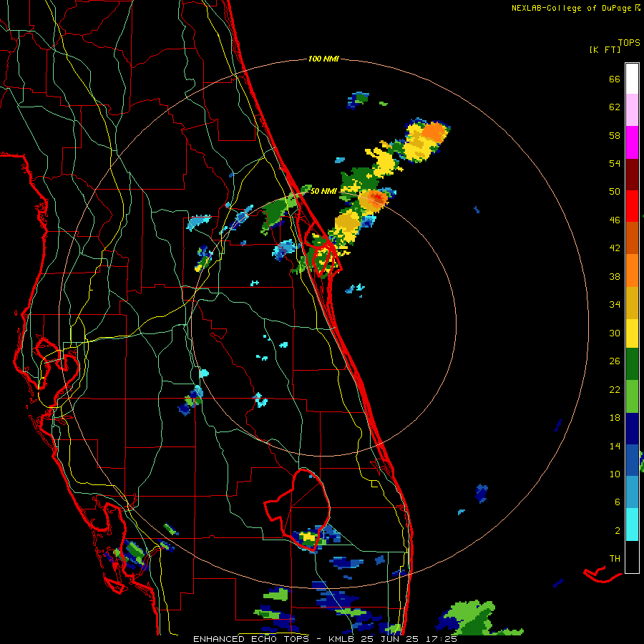Click the 25 JUN 25 date stamp

(390, 639)
